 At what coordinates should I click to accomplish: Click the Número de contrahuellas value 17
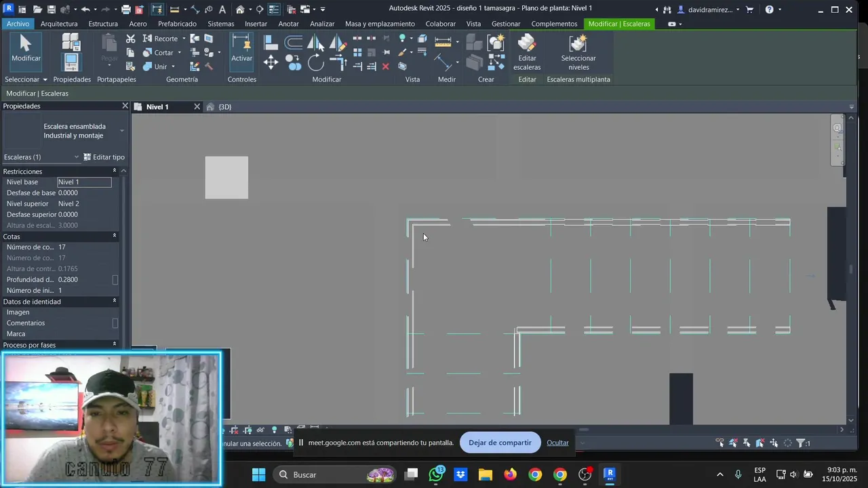point(62,247)
